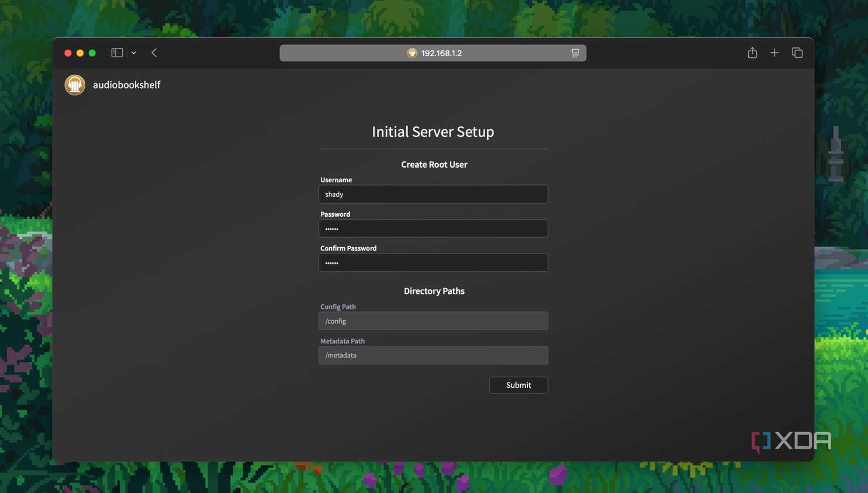Click the Metadata Path label

[343, 341]
